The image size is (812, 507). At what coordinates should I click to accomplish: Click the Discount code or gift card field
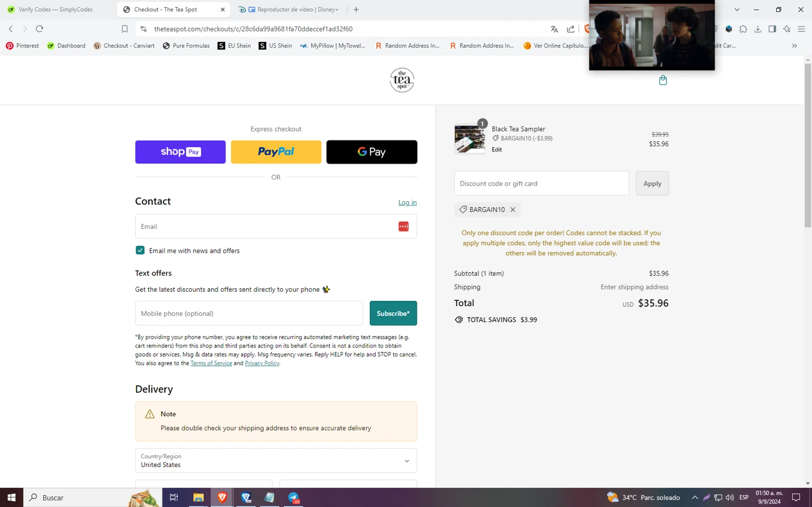[541, 183]
